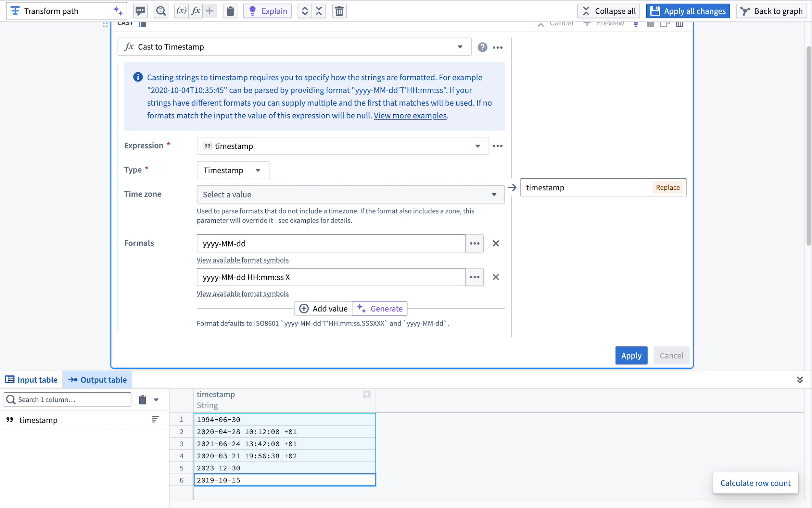Click View available format symbols link
This screenshot has height=508, width=812.
pyautogui.click(x=242, y=260)
